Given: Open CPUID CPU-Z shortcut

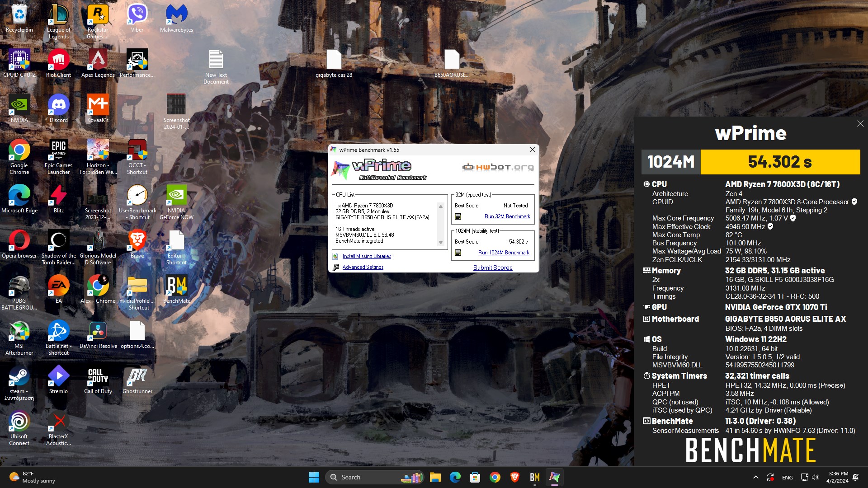Looking at the screenshot, I should 19,64.
